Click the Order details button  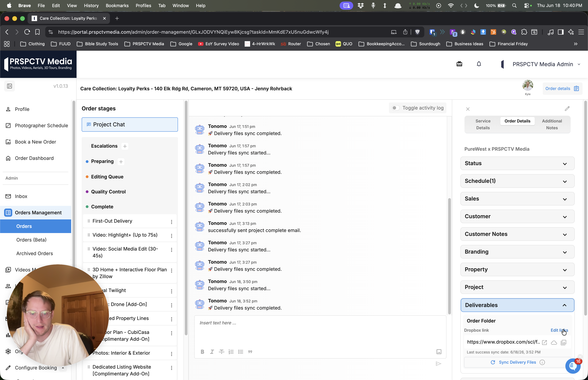(562, 89)
